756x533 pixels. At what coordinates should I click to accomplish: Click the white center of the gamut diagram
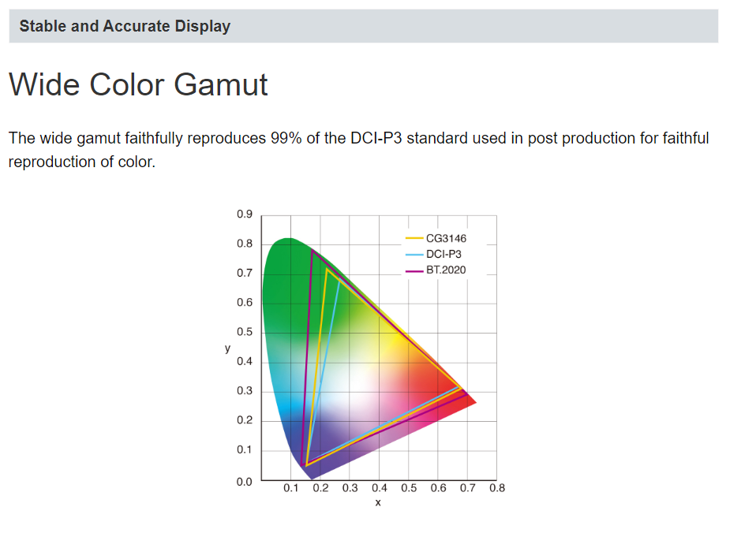[347, 386]
